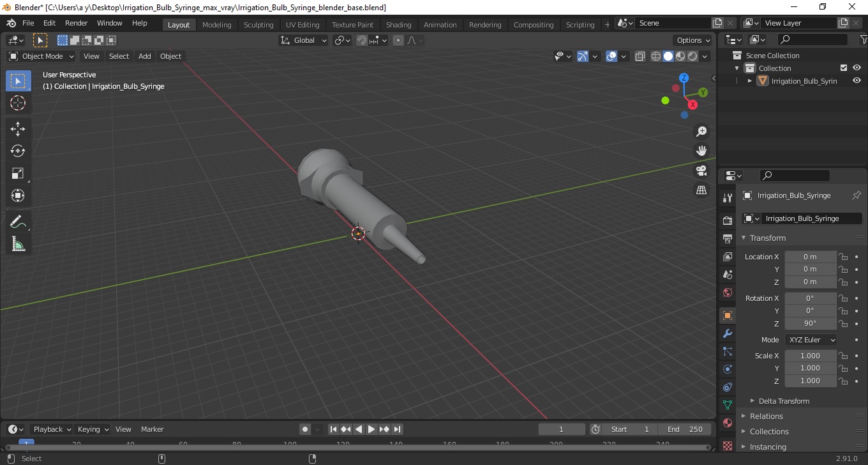Viewport: 868px width, 465px height.
Task: Switch perspective/orthographic grid icon
Action: (x=701, y=190)
